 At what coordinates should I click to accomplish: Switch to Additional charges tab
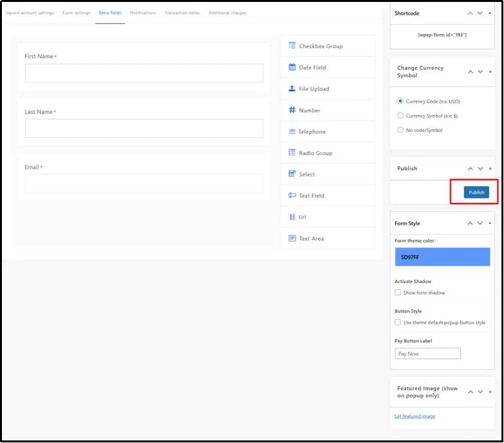(x=227, y=13)
